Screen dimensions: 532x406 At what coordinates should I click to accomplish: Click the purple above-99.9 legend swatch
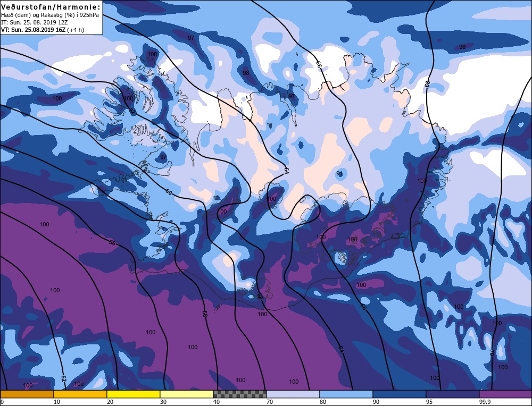coord(505,394)
